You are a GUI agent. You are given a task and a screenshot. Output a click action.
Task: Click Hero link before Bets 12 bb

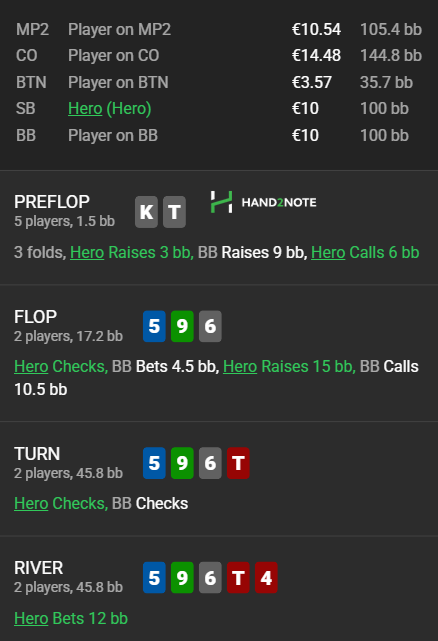tap(31, 618)
